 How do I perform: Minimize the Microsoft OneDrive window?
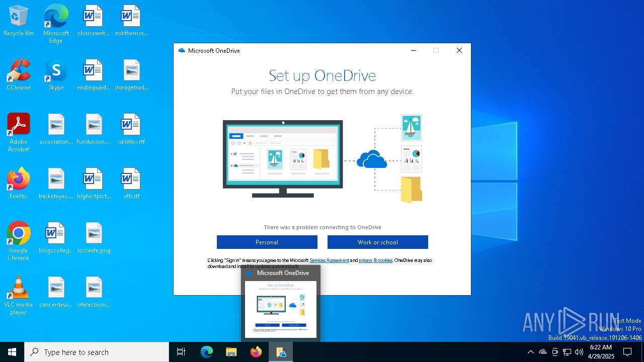[414, 50]
